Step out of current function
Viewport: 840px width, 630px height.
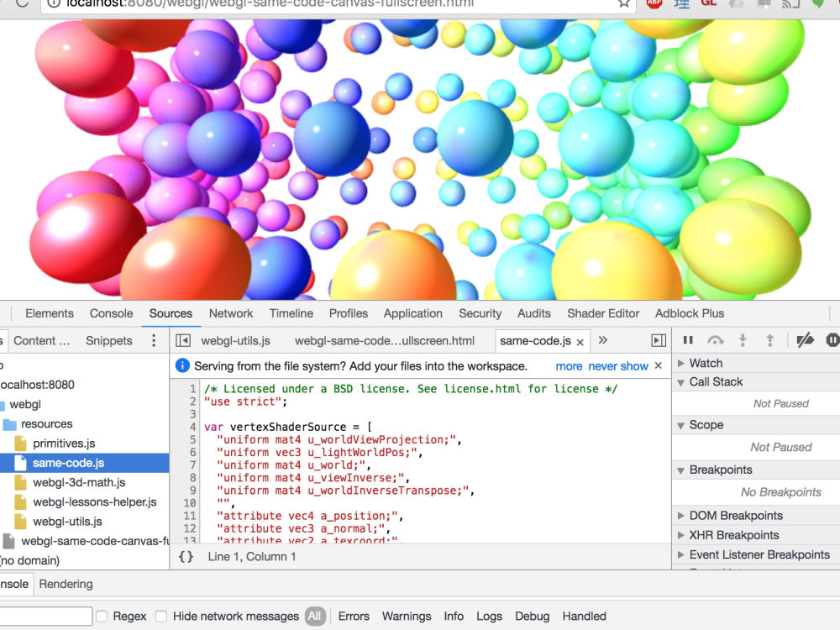[769, 340]
